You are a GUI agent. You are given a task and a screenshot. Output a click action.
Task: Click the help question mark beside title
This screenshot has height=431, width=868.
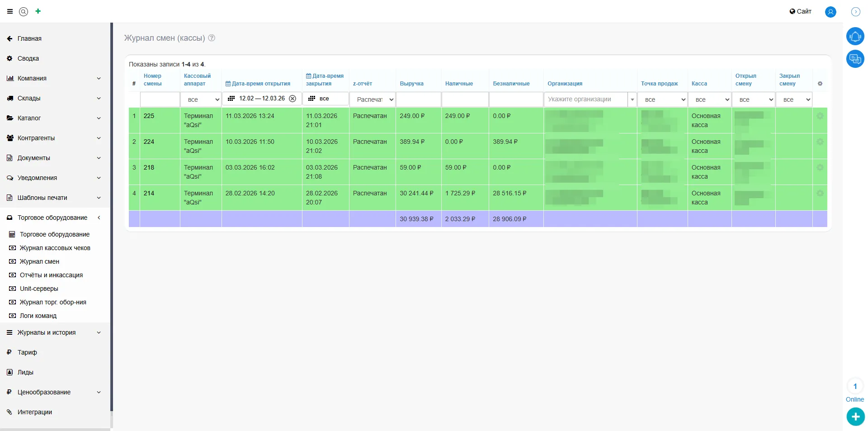[212, 38]
